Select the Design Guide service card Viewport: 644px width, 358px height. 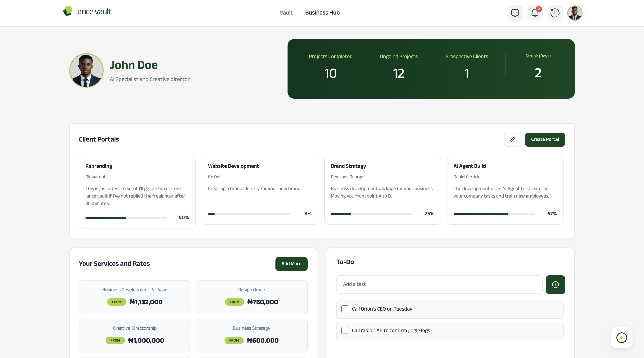[x=251, y=297]
